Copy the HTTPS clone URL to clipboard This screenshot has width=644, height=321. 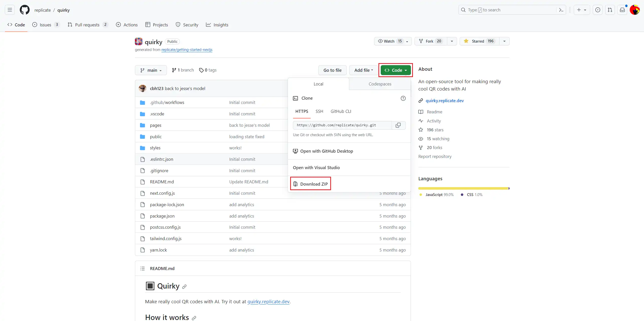point(398,125)
